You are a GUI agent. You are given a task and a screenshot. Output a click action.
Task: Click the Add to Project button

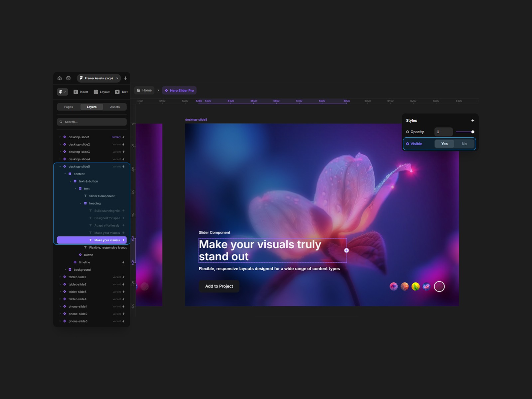(219, 286)
